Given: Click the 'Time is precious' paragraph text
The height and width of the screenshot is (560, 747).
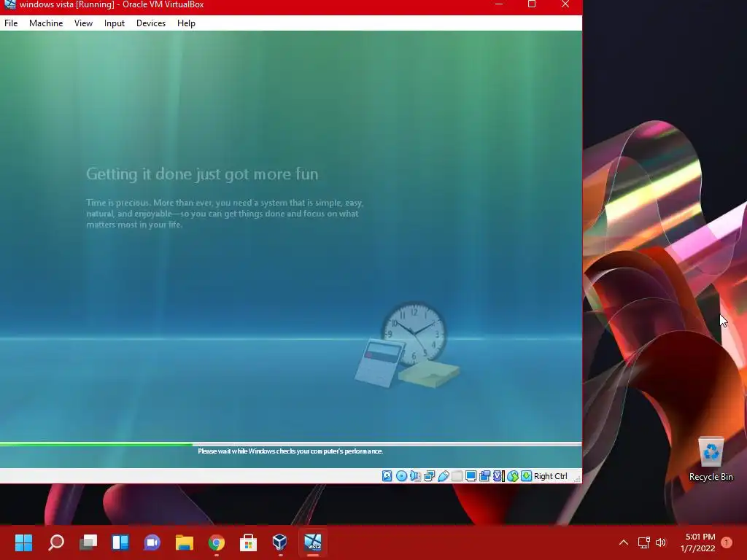Looking at the screenshot, I should click(225, 214).
